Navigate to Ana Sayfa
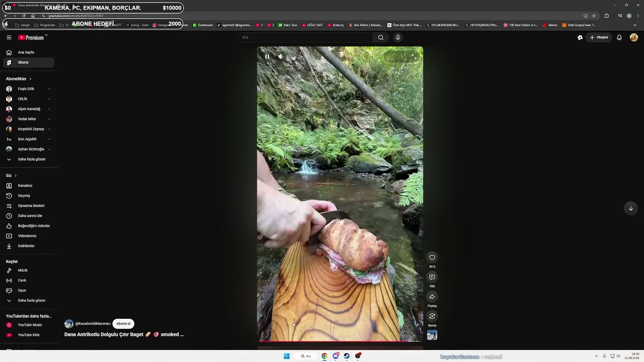Viewport: 644px width, 362px height. point(29,52)
